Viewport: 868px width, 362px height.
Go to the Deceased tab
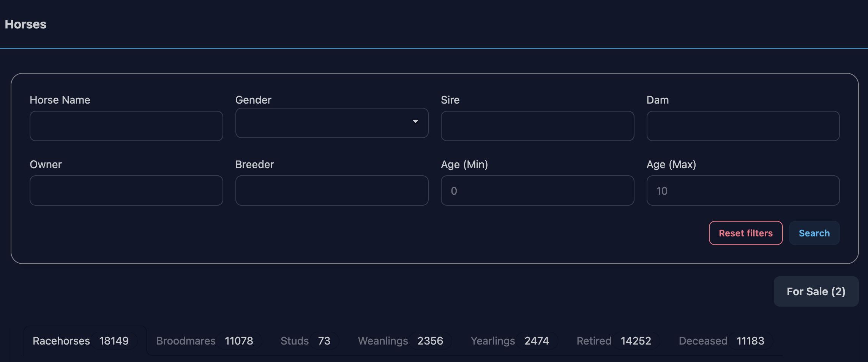(x=721, y=341)
